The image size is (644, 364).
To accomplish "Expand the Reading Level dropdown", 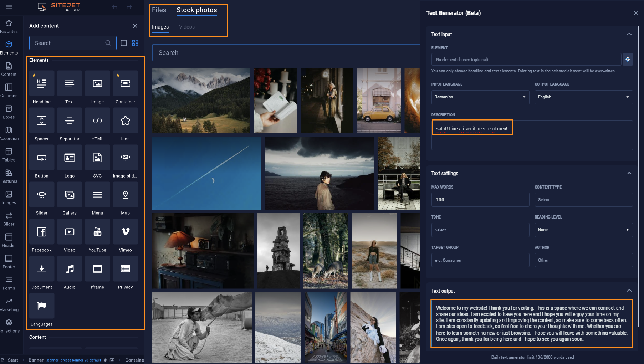I will (x=583, y=230).
